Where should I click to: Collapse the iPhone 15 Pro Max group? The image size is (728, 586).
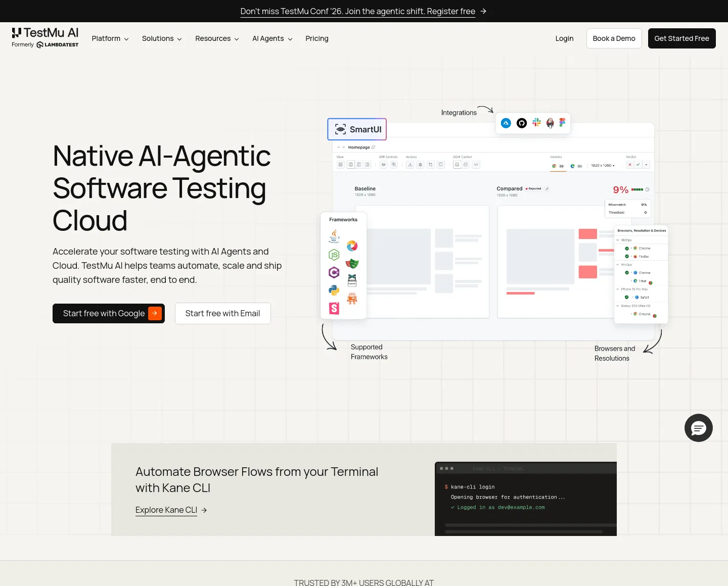pos(617,289)
